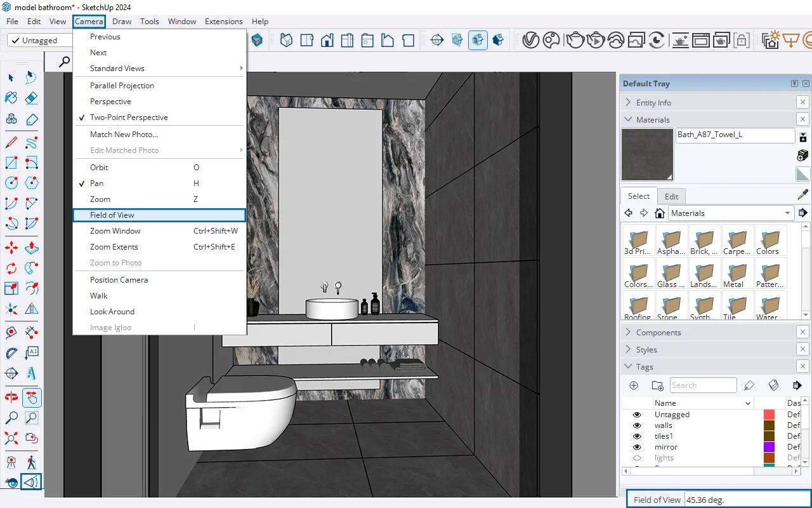Switch to the Edit tab in Materials
The height and width of the screenshot is (508, 812).
click(x=671, y=196)
